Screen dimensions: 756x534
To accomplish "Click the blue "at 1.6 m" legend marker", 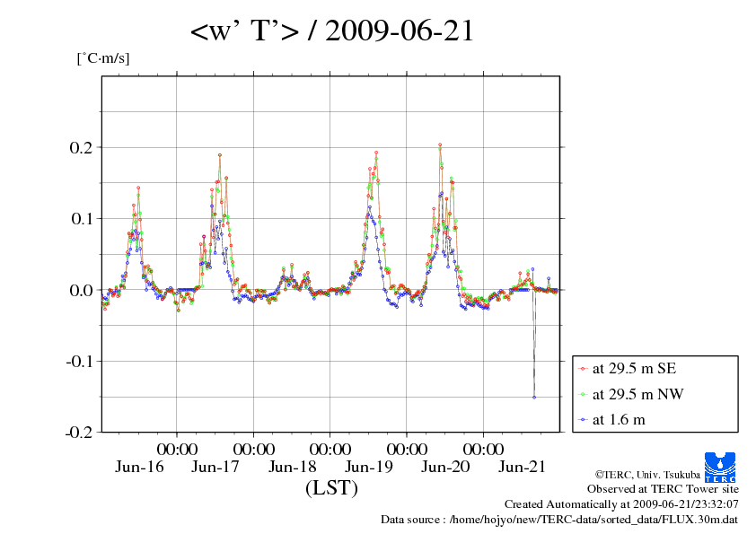I will click(583, 420).
